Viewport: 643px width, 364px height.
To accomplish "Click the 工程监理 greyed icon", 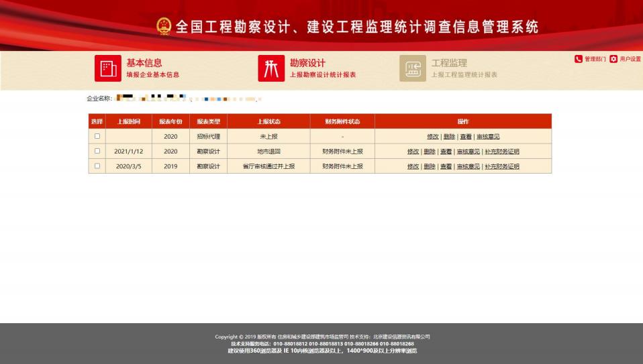I will pos(412,68).
